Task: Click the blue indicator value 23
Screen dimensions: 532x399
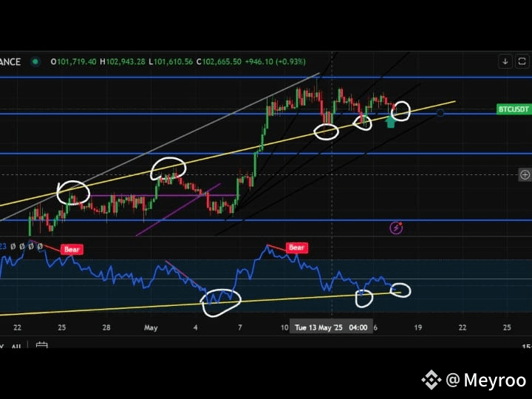Action: point(3,246)
